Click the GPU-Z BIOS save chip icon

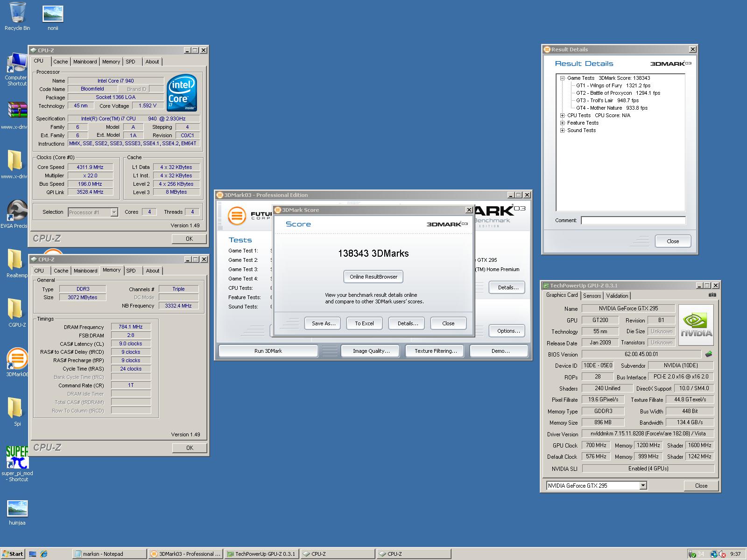[x=709, y=354]
